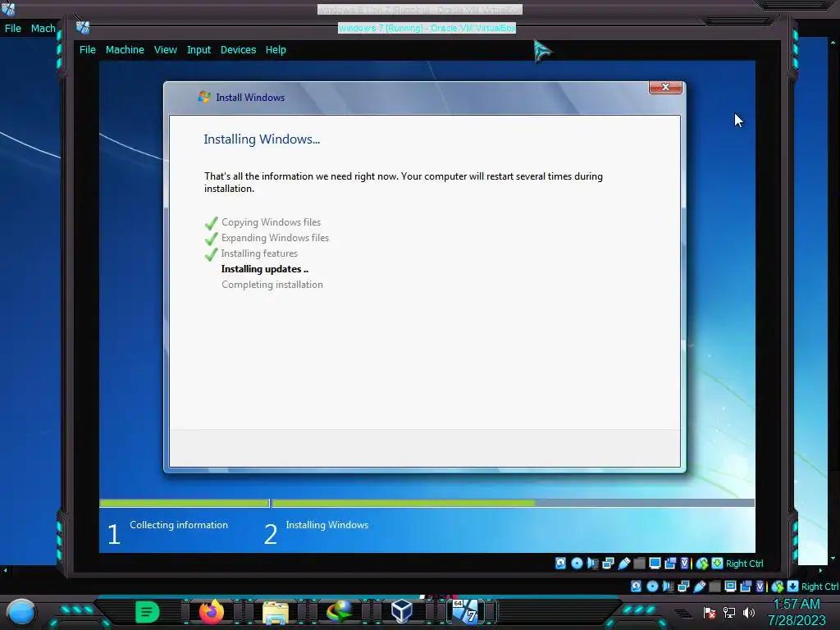Click blue keyboard capture arrow in outer VM status bar
Screen dimensions: 840x630
793,586
